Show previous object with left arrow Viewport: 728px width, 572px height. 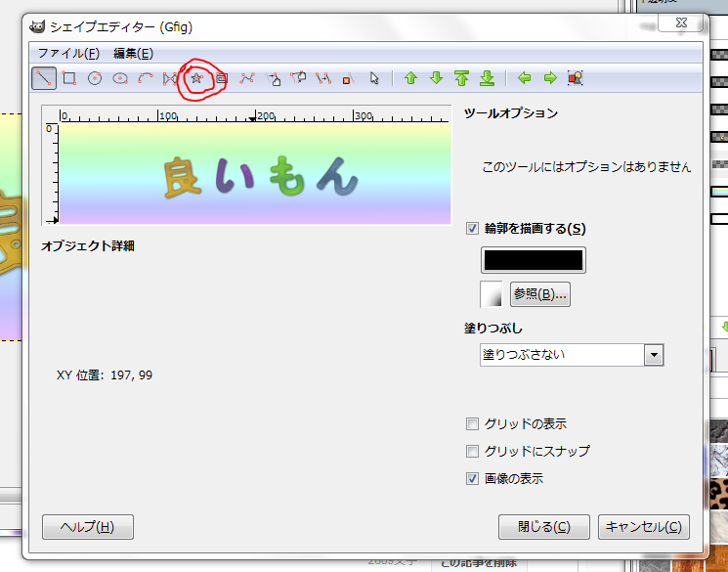pyautogui.click(x=525, y=78)
